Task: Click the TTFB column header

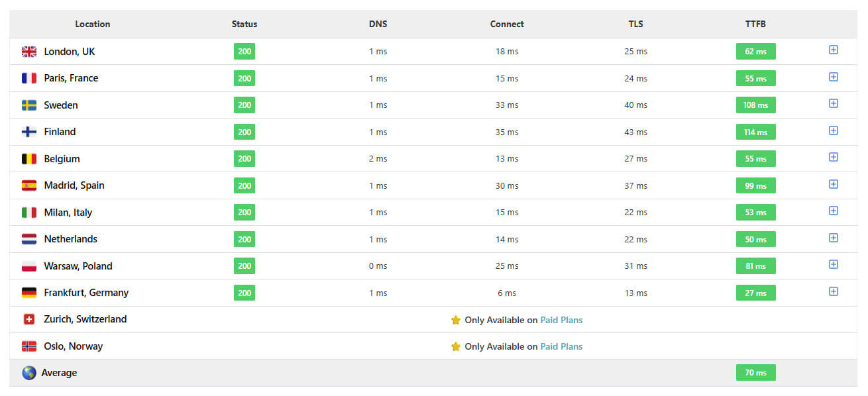Action: click(x=755, y=24)
